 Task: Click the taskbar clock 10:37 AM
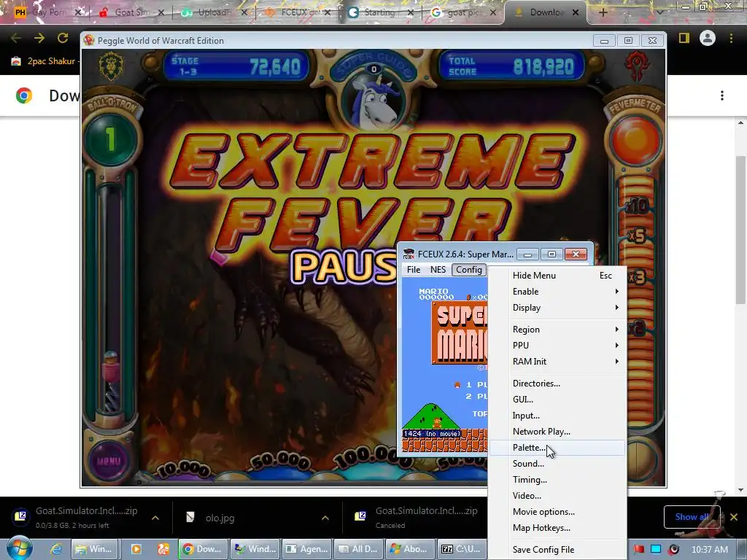point(709,549)
